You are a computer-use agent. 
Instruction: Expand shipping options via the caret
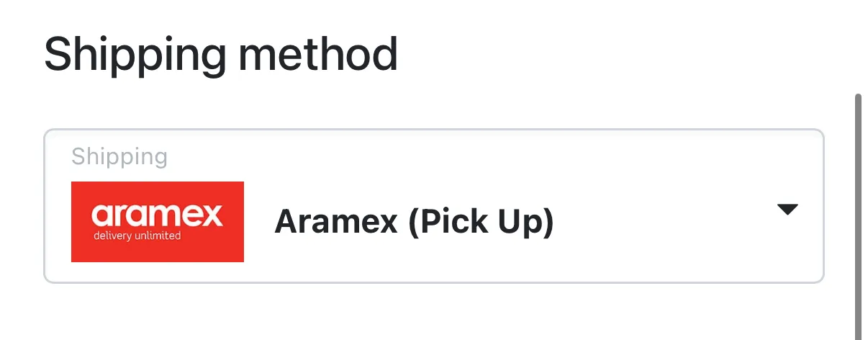788,210
